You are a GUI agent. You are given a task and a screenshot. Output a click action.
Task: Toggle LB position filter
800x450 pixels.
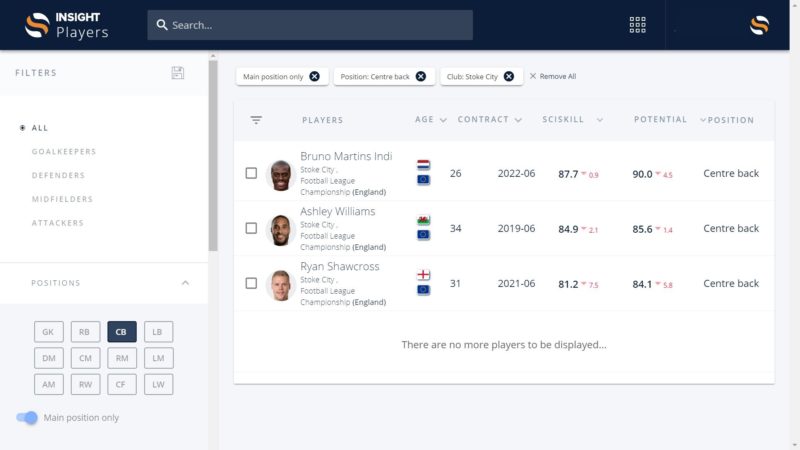tap(158, 332)
